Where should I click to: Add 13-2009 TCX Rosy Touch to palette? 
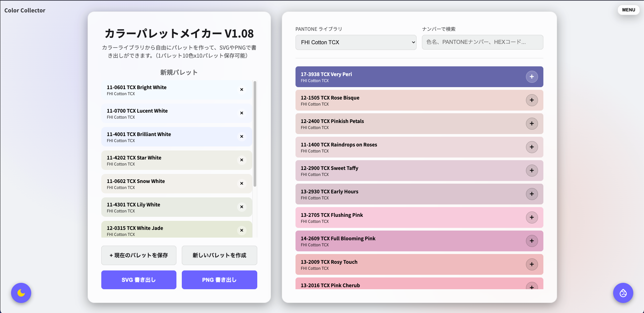(532, 264)
